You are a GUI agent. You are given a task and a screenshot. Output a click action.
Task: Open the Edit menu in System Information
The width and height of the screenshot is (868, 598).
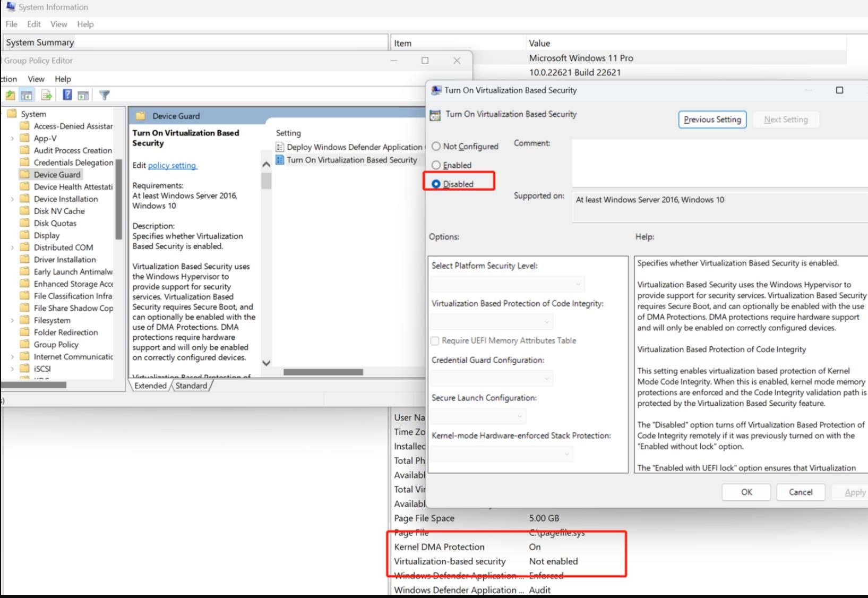[x=34, y=24]
